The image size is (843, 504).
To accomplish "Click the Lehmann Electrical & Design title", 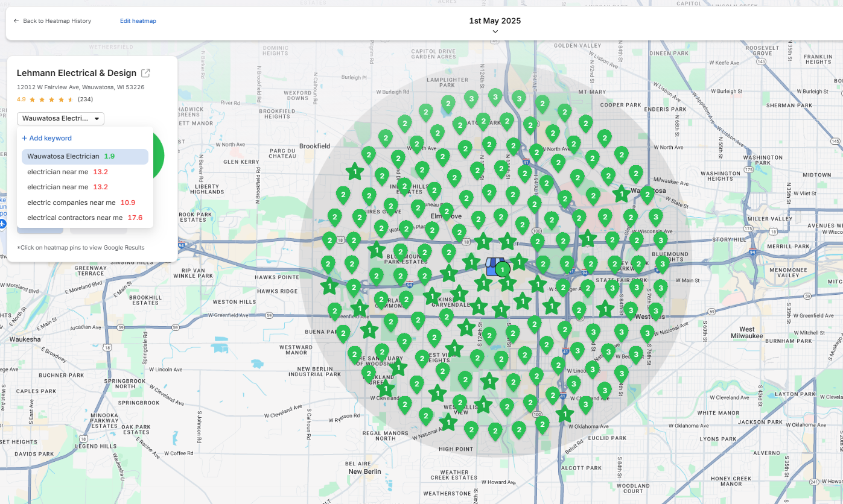I will pyautogui.click(x=77, y=73).
